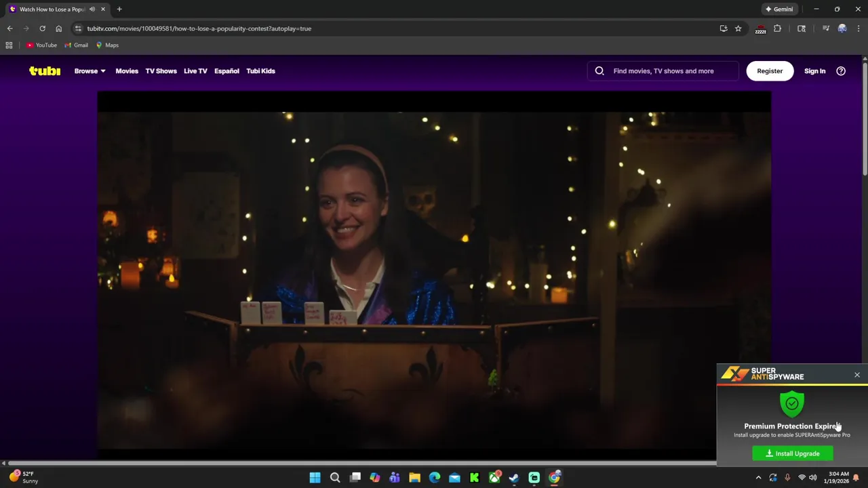This screenshot has height=488, width=868.
Task: Open the Chrome profile avatar
Action: pos(842,28)
